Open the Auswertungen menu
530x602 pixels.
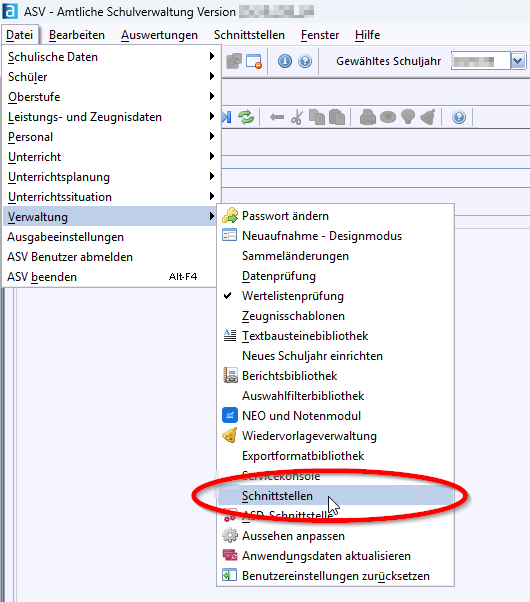tap(159, 35)
